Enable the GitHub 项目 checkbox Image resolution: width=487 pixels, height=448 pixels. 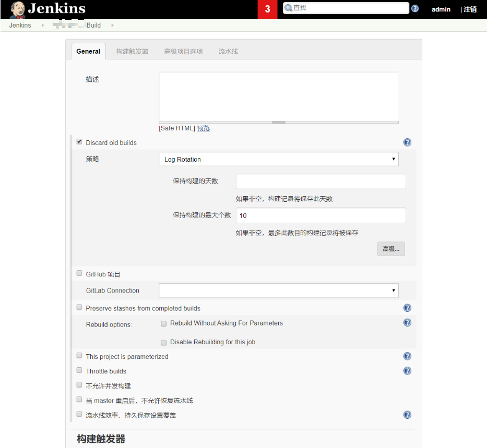tap(79, 273)
